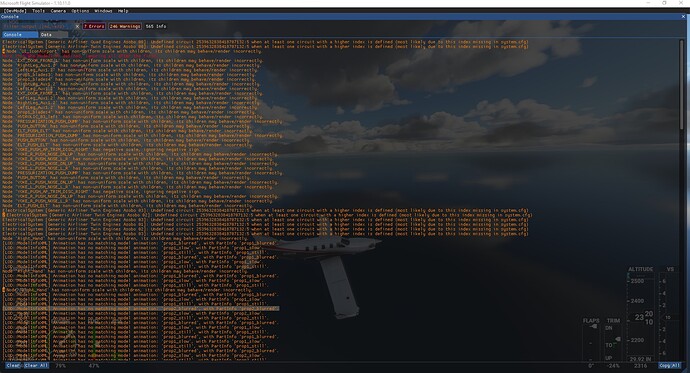
Task: Clear the filter with the X icon
Action: click(x=77, y=26)
